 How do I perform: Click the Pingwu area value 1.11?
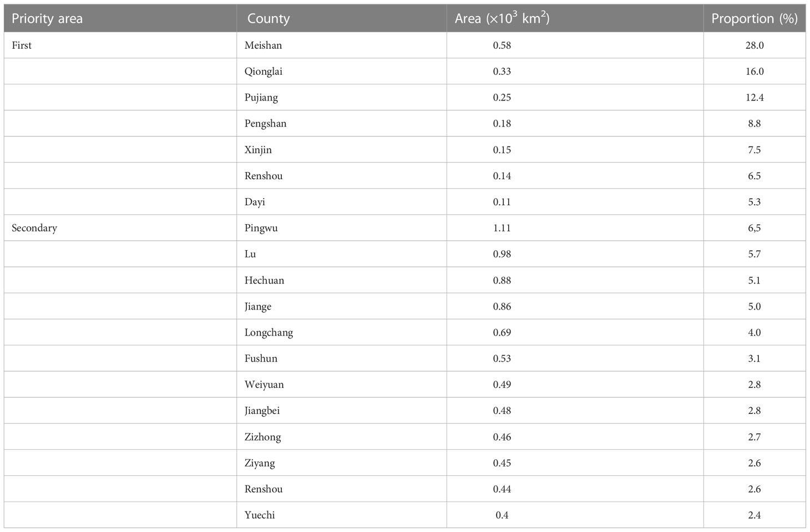coord(502,228)
